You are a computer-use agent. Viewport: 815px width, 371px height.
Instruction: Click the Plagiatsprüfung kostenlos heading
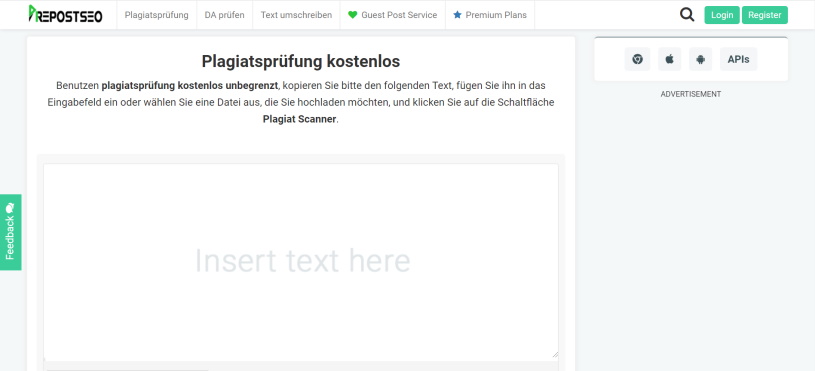[x=301, y=61]
